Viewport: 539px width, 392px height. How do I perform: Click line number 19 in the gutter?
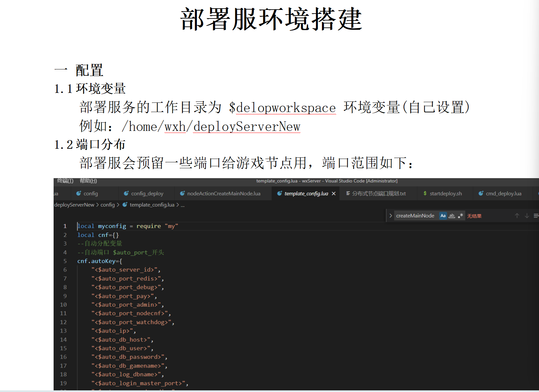coord(63,383)
